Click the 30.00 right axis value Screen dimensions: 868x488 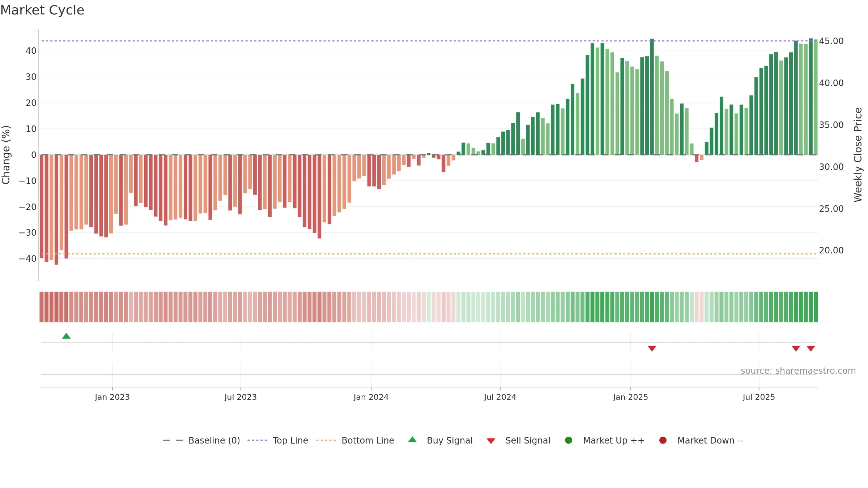tap(831, 167)
